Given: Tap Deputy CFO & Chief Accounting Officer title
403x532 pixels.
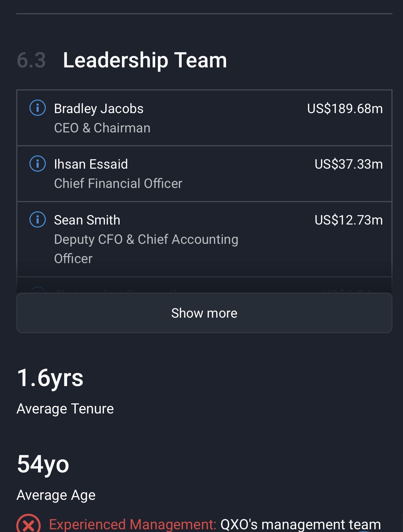Looking at the screenshot, I should click(x=146, y=249).
